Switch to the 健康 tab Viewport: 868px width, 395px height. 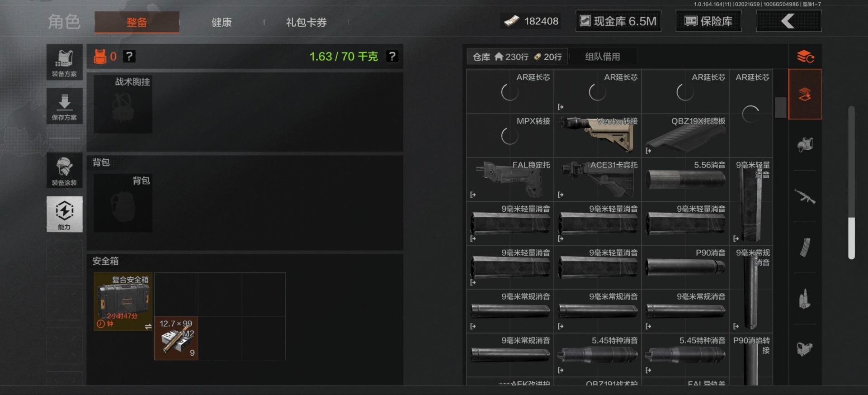[222, 22]
